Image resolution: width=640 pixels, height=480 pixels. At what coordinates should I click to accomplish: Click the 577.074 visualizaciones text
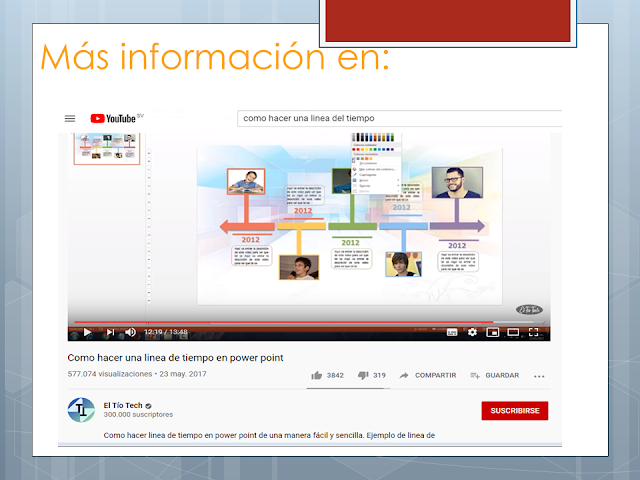coord(110,374)
